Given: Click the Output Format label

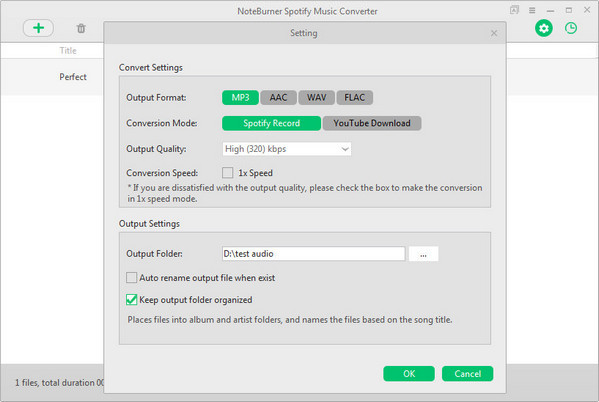Looking at the screenshot, I should (156, 97).
